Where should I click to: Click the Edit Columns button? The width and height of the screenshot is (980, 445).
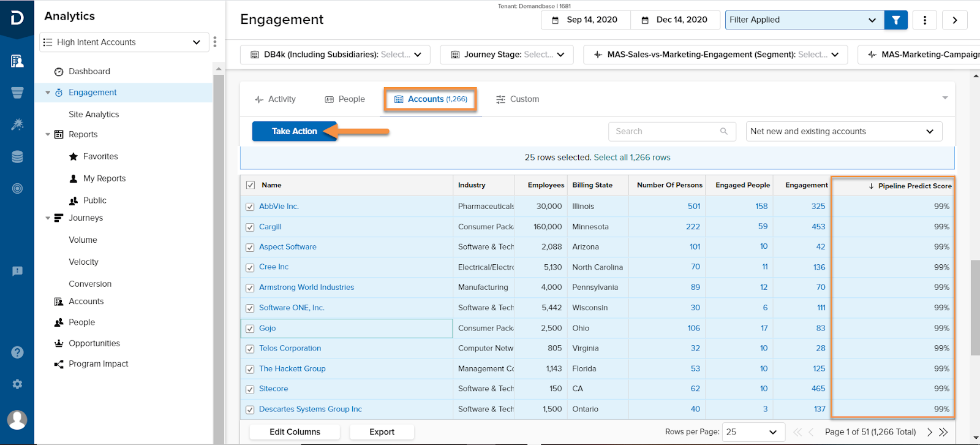(295, 432)
